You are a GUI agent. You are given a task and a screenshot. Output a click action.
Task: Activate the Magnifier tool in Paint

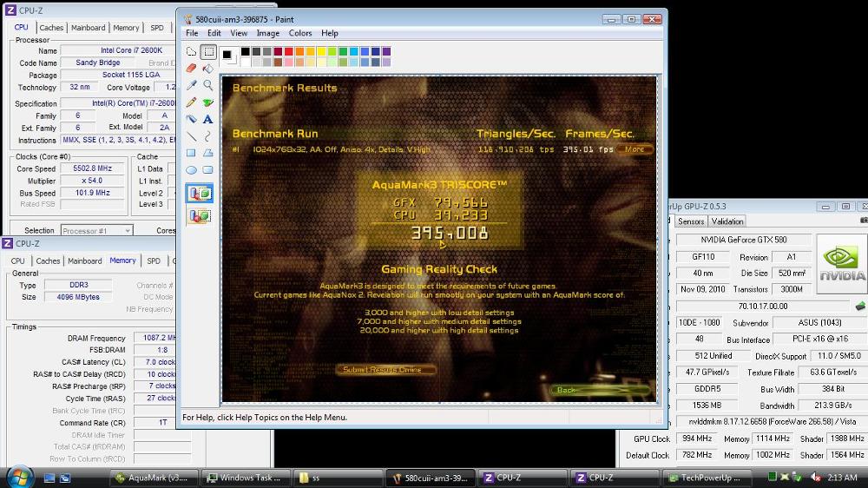coord(208,85)
